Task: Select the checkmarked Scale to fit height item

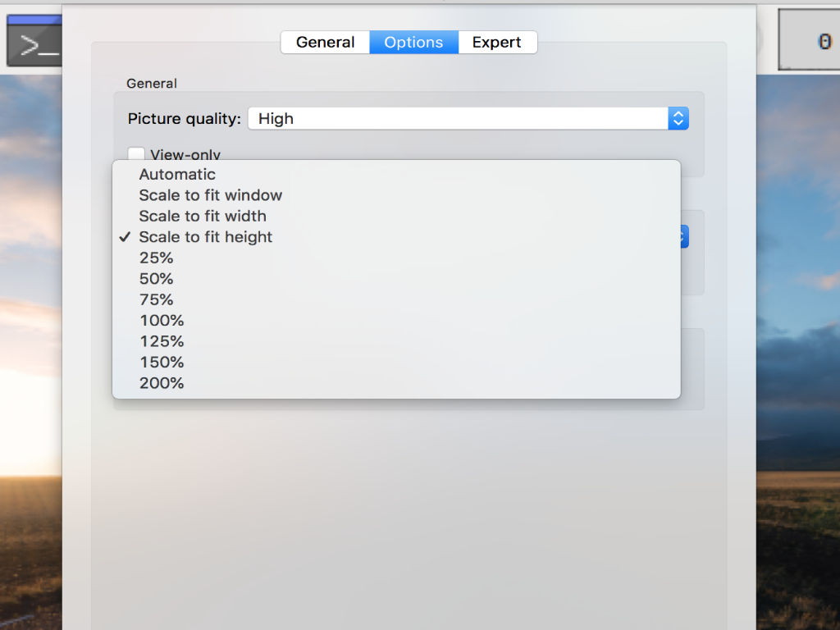Action: tap(396, 237)
